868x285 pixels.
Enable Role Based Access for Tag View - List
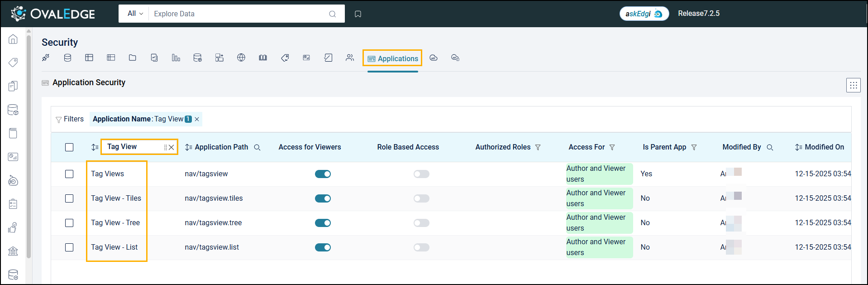tap(421, 247)
